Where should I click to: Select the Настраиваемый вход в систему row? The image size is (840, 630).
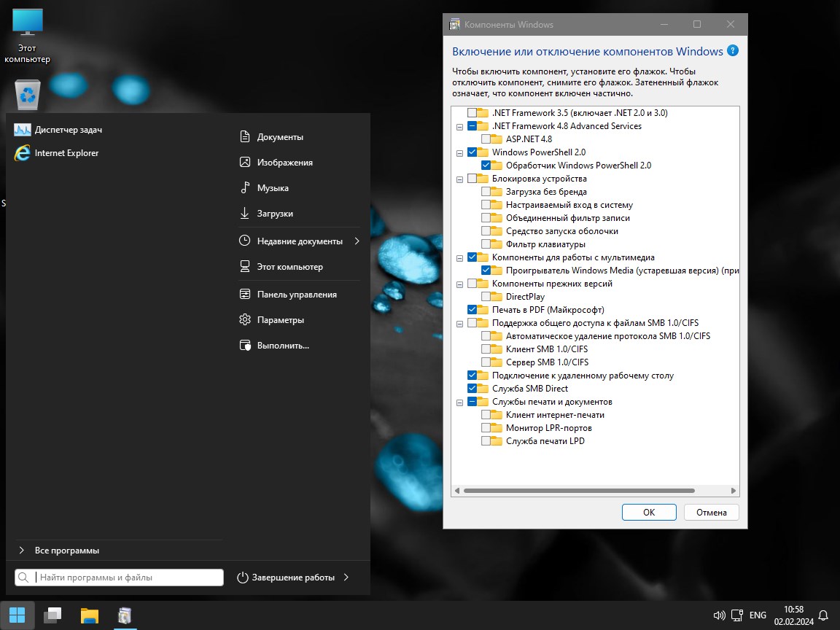click(x=569, y=205)
